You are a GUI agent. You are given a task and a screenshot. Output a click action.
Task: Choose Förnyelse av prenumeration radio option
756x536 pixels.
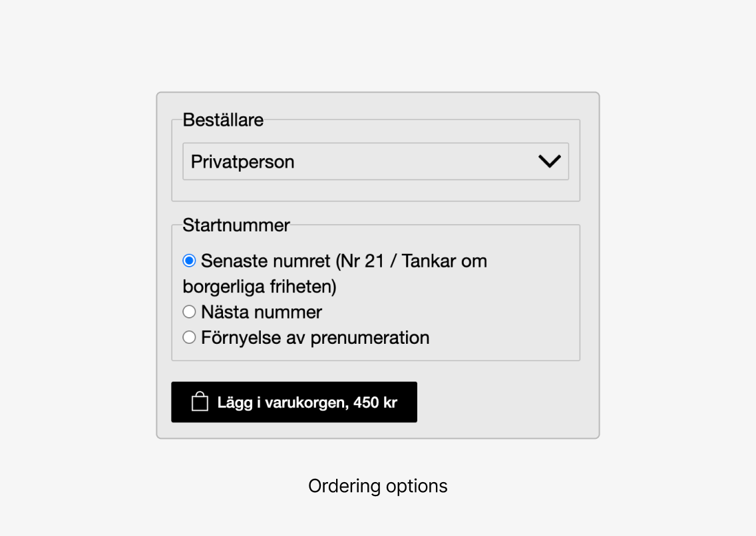[x=189, y=337]
